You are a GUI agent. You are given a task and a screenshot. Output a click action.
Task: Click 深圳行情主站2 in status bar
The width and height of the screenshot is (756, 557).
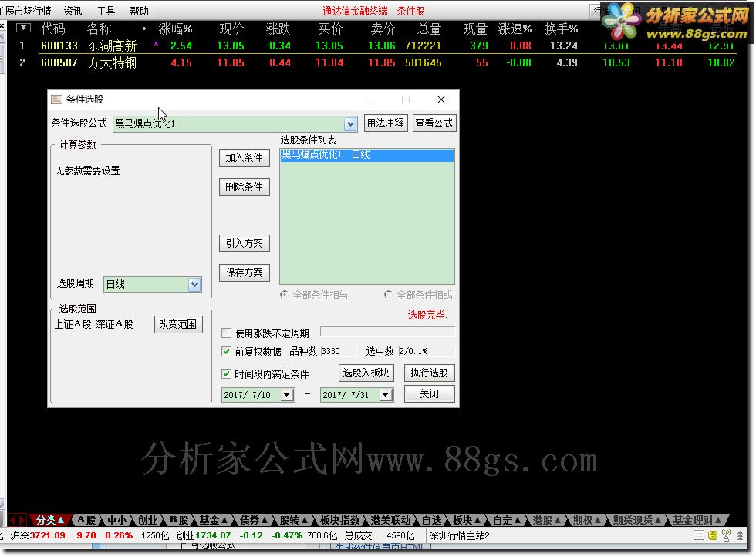pos(459,535)
